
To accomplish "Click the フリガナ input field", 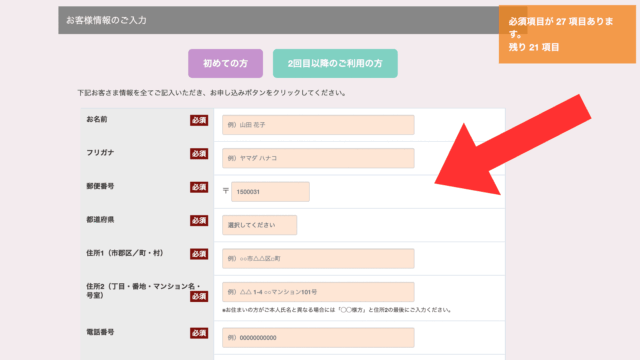I will [x=318, y=158].
